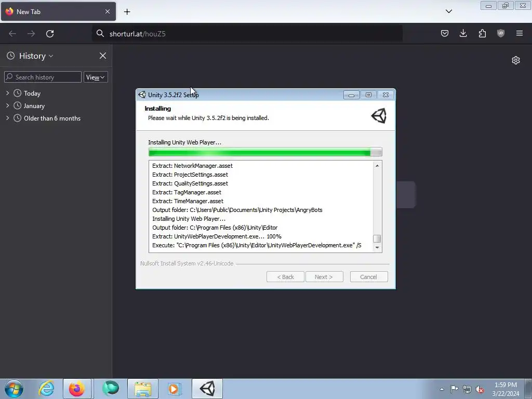532x399 pixels.
Task: Select log line Extract: TimeManager.asset
Action: [x=188, y=201]
